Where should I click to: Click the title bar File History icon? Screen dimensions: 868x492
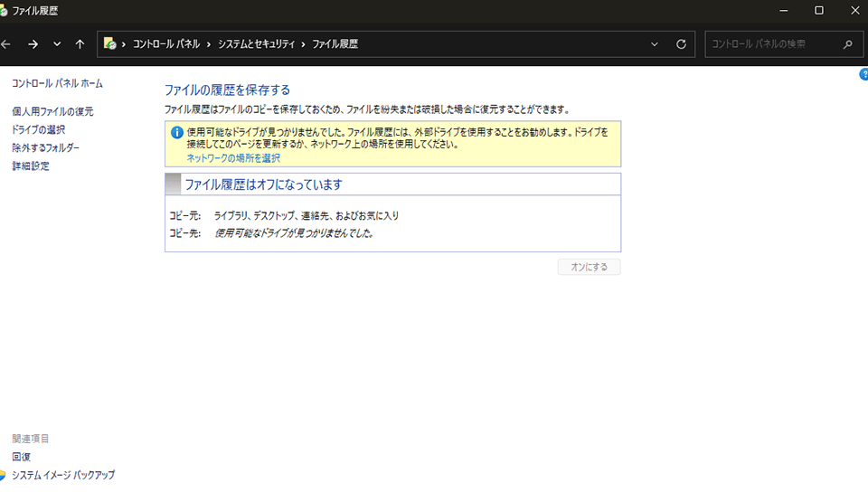coord(4,11)
